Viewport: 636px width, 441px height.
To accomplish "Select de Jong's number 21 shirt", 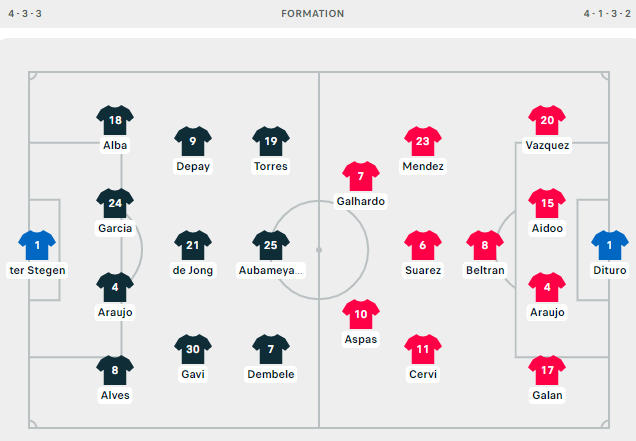I will 193,245.
